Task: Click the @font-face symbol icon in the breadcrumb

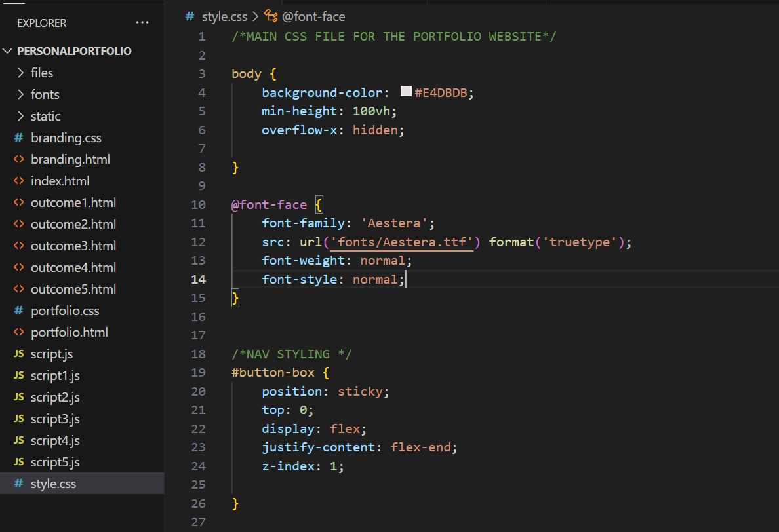Action: [x=270, y=16]
